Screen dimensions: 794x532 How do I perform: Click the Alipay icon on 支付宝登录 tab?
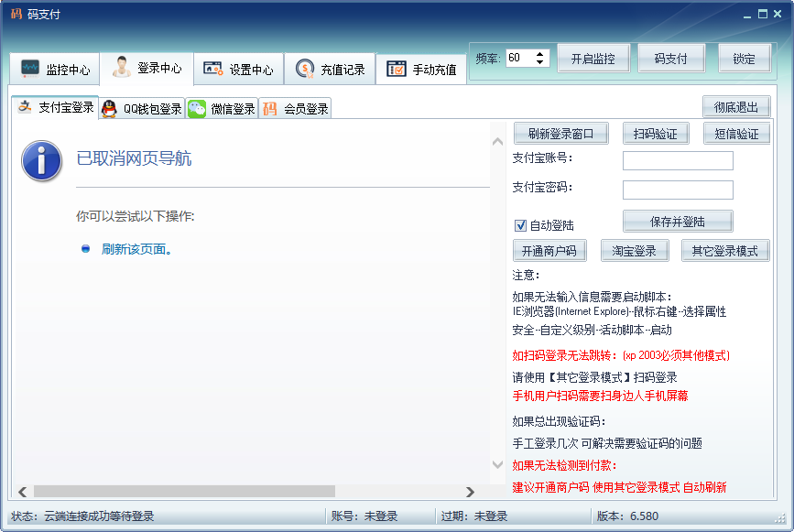point(25,107)
